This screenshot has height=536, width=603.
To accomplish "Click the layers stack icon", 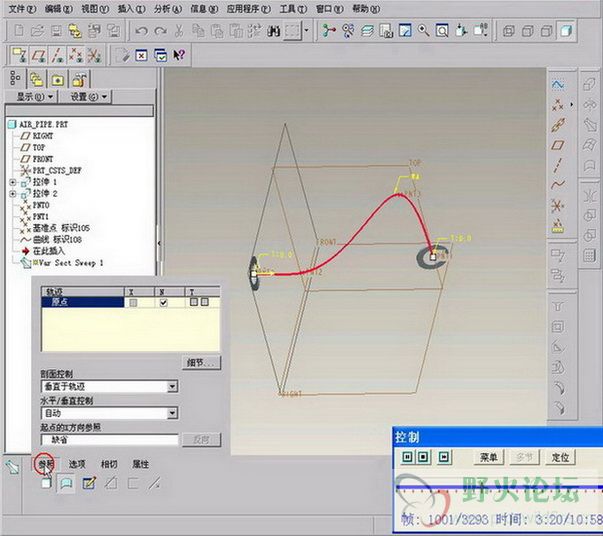I will (367, 31).
